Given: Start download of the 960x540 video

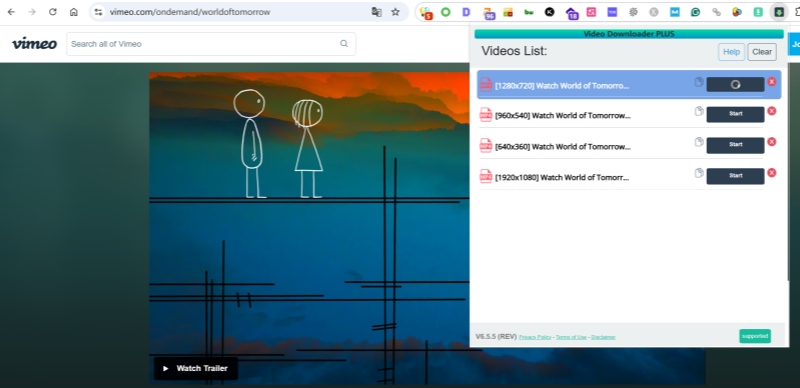Looking at the screenshot, I should pyautogui.click(x=735, y=114).
